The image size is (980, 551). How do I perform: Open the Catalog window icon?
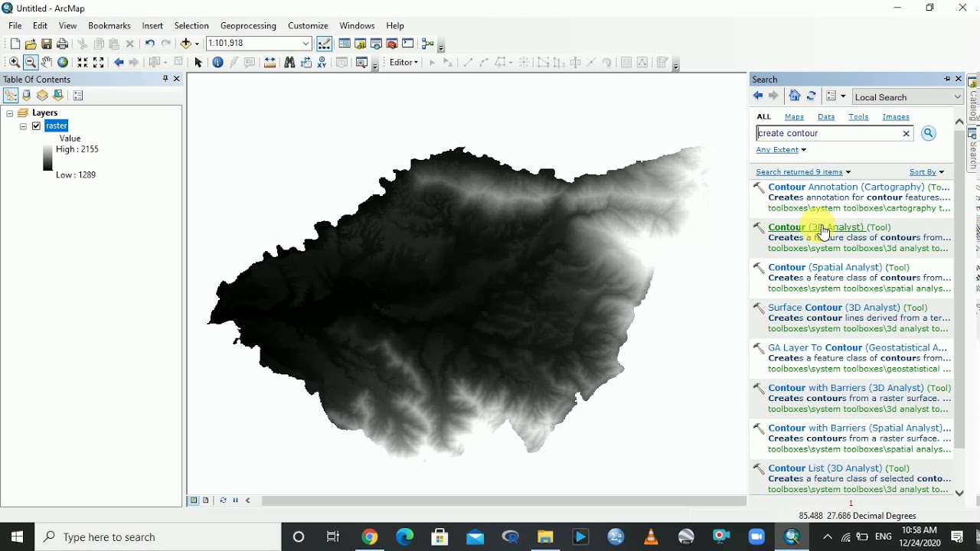[360, 44]
